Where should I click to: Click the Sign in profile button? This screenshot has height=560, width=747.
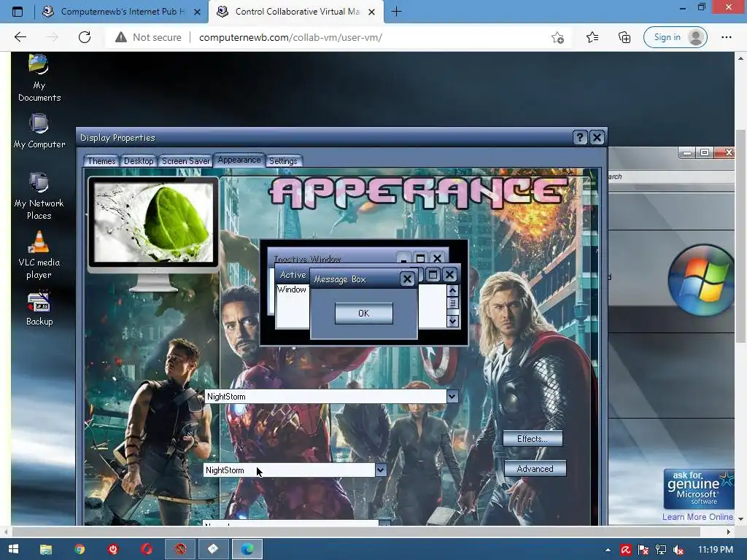tap(675, 37)
